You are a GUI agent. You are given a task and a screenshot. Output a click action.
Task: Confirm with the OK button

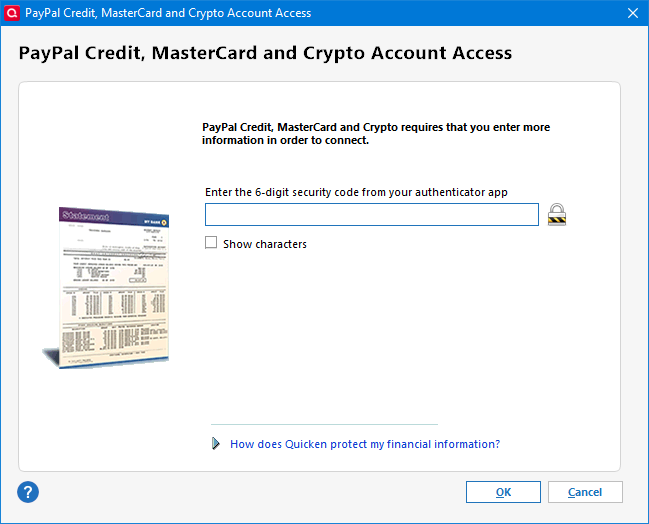[503, 492]
